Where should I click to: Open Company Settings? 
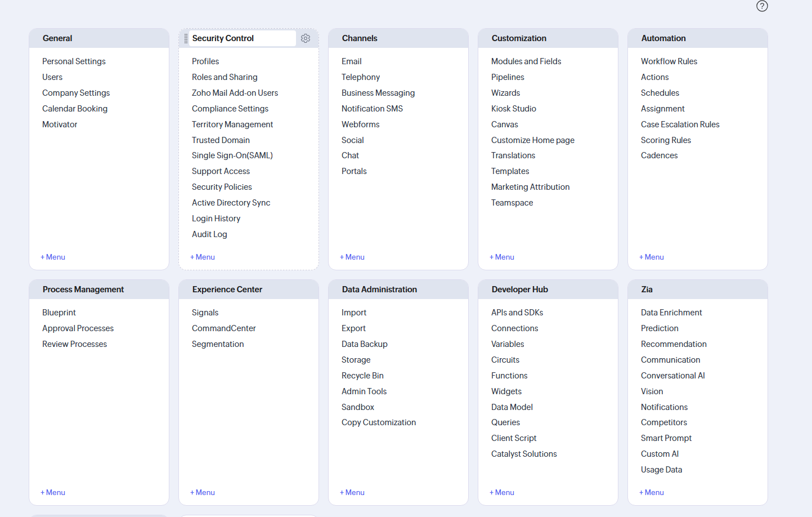(x=76, y=93)
